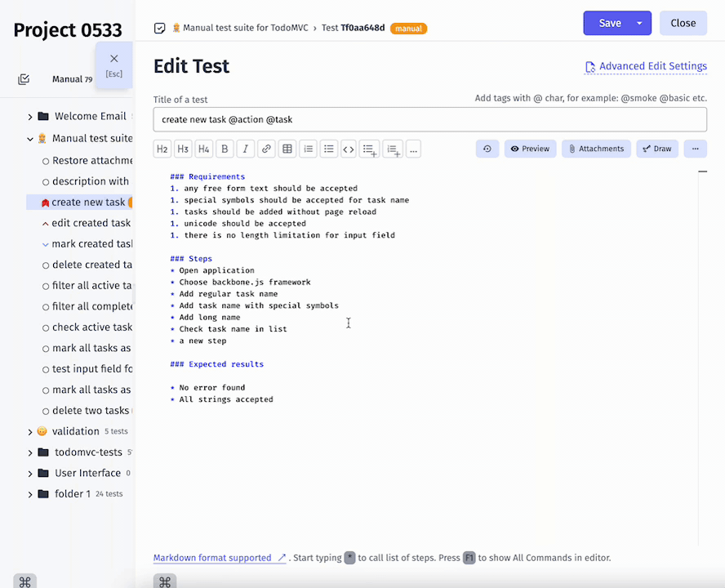Toggle italic formatting in editor

click(246, 149)
